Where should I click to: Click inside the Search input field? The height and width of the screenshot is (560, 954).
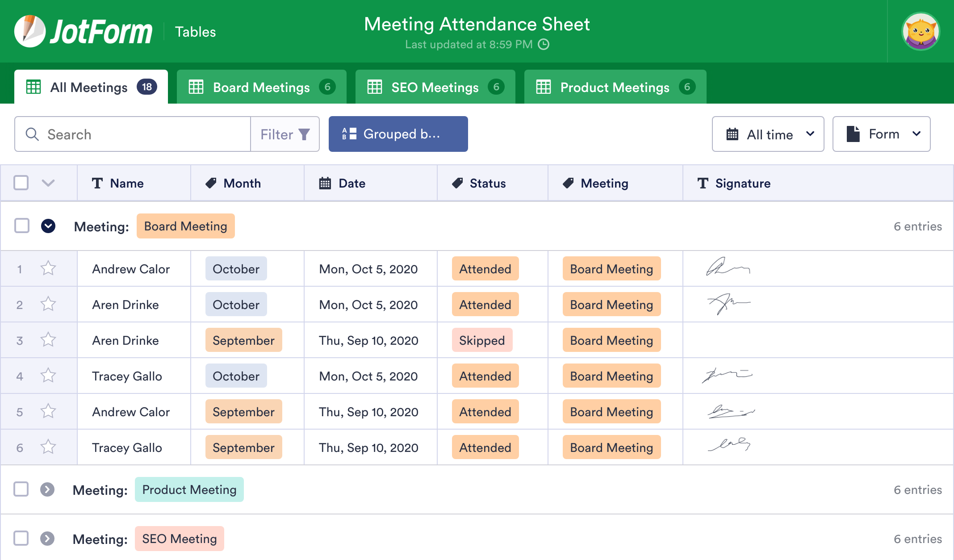pyautogui.click(x=134, y=134)
